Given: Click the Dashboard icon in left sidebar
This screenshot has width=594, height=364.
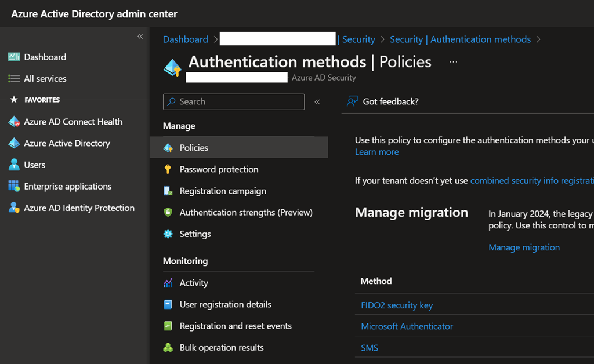Looking at the screenshot, I should pyautogui.click(x=14, y=57).
